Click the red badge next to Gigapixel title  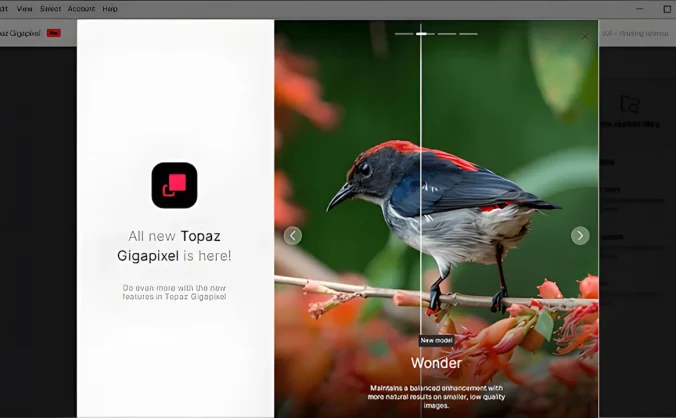(x=53, y=33)
